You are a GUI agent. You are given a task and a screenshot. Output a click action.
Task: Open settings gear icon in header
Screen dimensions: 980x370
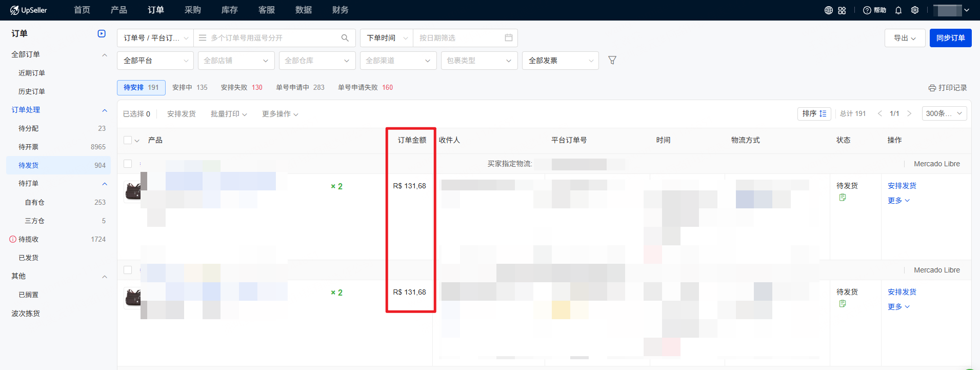coord(915,10)
